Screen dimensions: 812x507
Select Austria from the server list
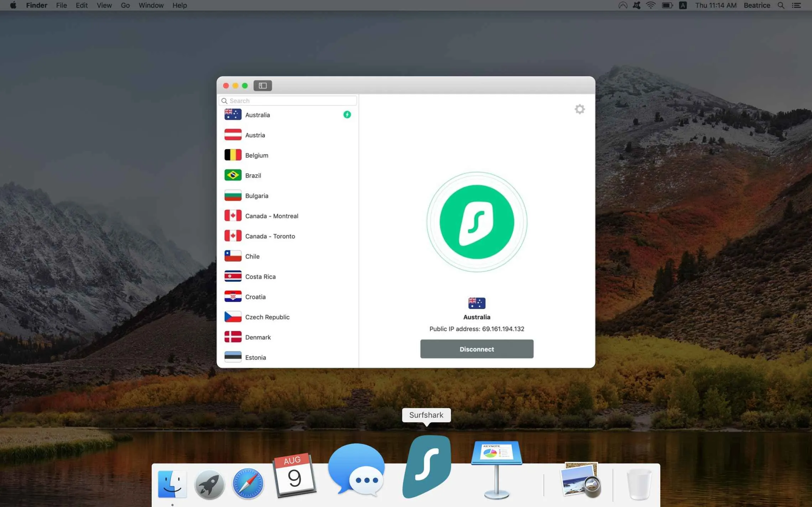(255, 135)
